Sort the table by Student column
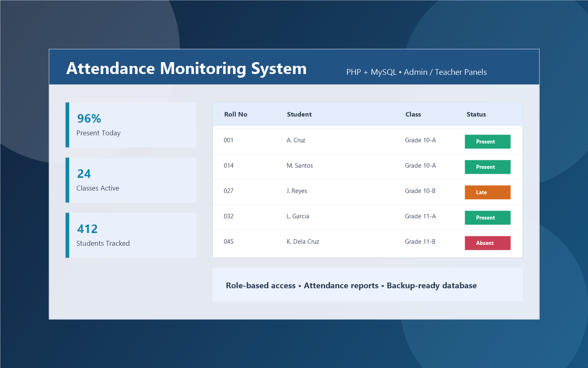588x368 pixels. (x=299, y=114)
